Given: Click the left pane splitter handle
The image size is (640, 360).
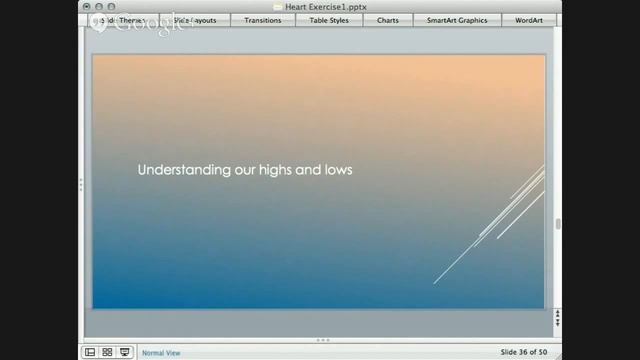Looking at the screenshot, I should point(81,185).
